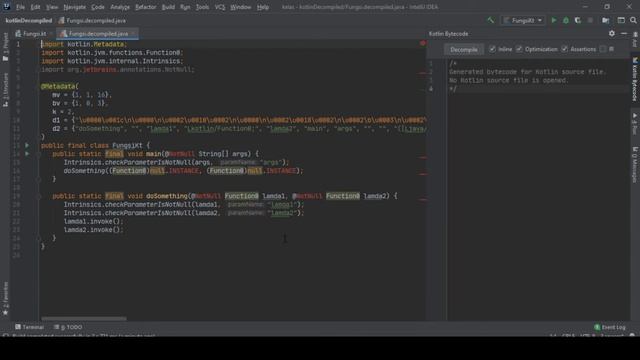Open the Navigate menu
This screenshot has height=360, width=640.
tap(75, 7)
